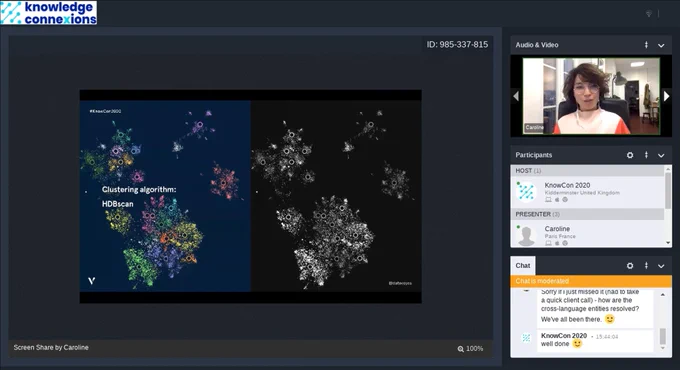680x370 pixels.
Task: Move the Audio & Video panel using its arrows icon
Action: 646,45
